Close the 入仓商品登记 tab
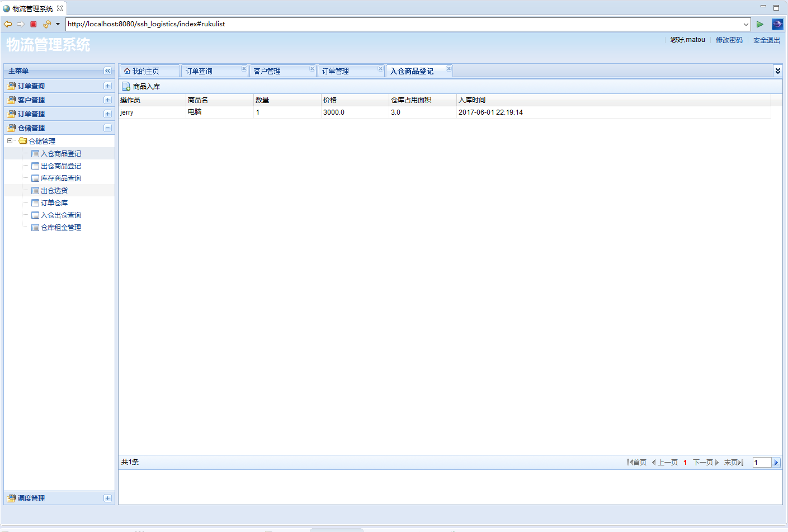 449,69
